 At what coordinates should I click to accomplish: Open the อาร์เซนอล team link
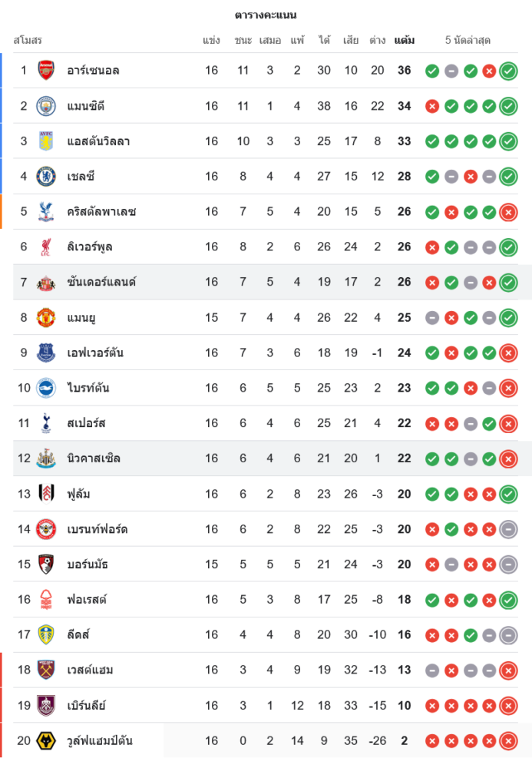pos(93,71)
